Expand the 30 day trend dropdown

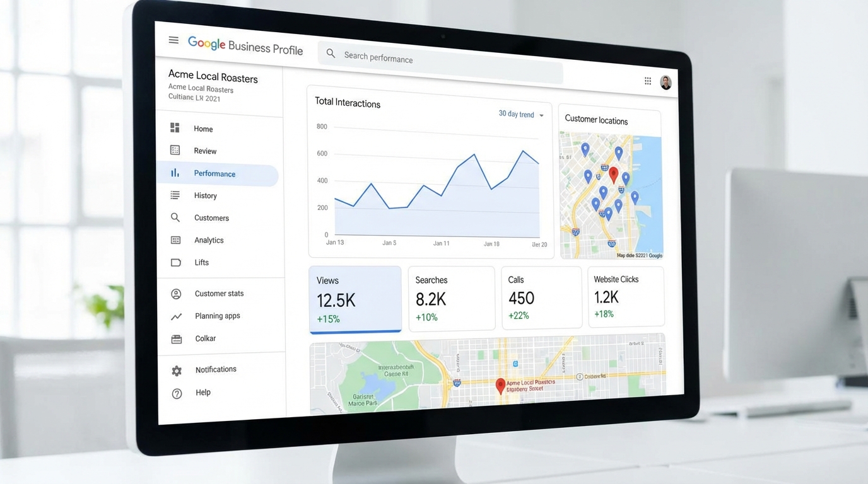[x=521, y=115]
